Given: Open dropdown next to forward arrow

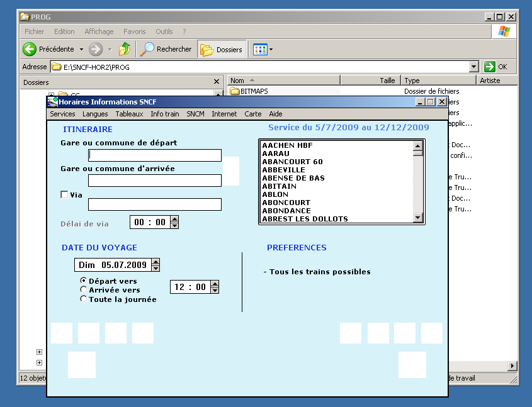Looking at the screenshot, I should pos(110,50).
